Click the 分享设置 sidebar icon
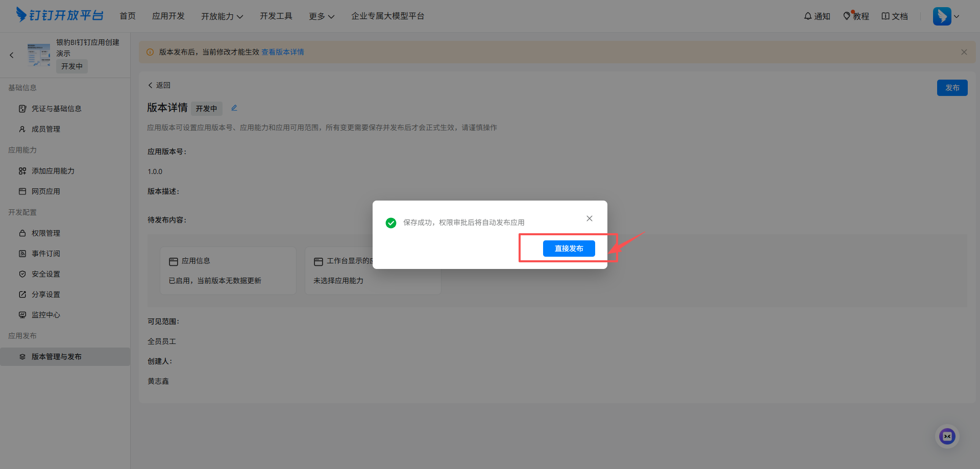This screenshot has width=980, height=469. click(22, 294)
